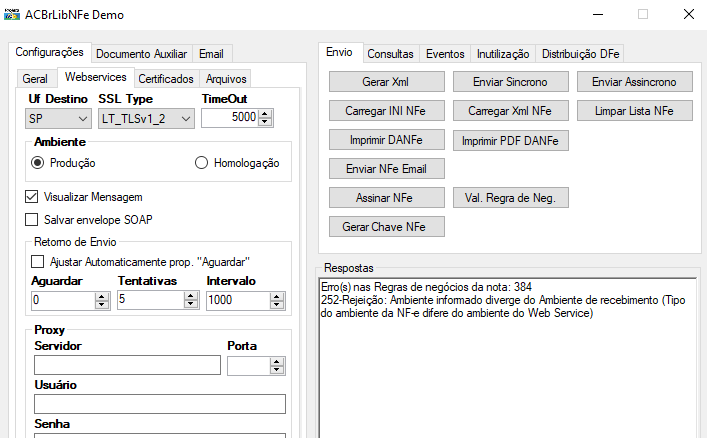Click the Enviar Assincrono button
707x438 pixels.
634,82
